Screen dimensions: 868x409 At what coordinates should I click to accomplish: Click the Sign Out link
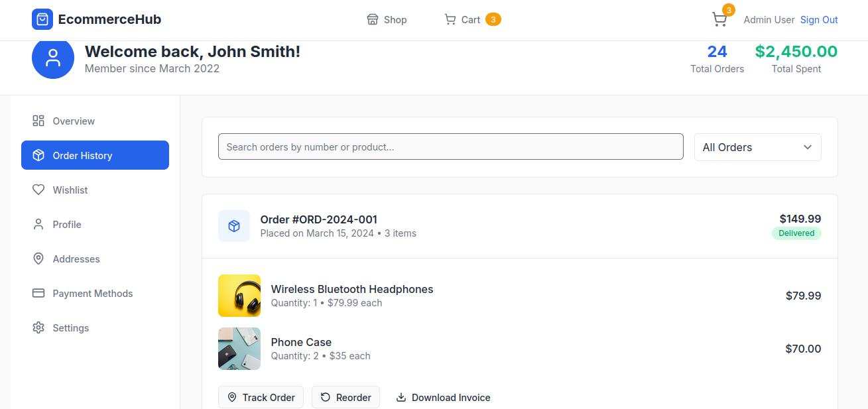point(819,20)
